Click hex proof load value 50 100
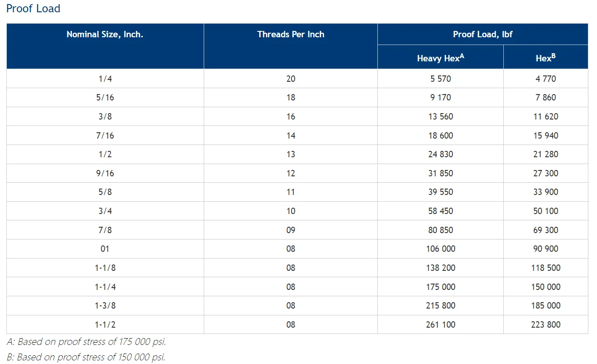This screenshot has width=597, height=364. (546, 211)
